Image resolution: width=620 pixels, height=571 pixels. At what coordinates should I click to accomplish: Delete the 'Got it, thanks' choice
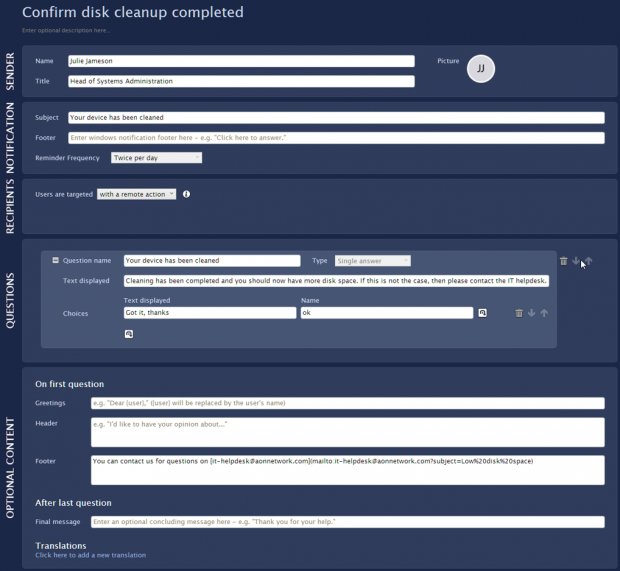point(518,313)
